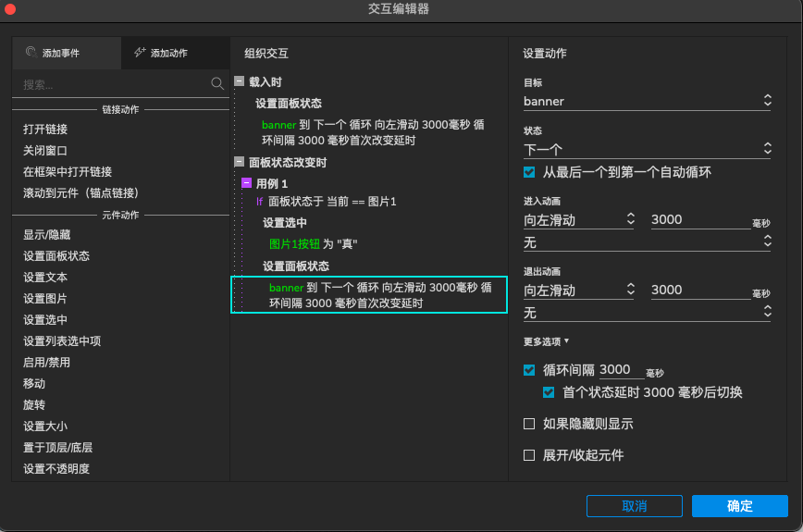Select 滚动到元件（锚点链接） action

(x=80, y=193)
